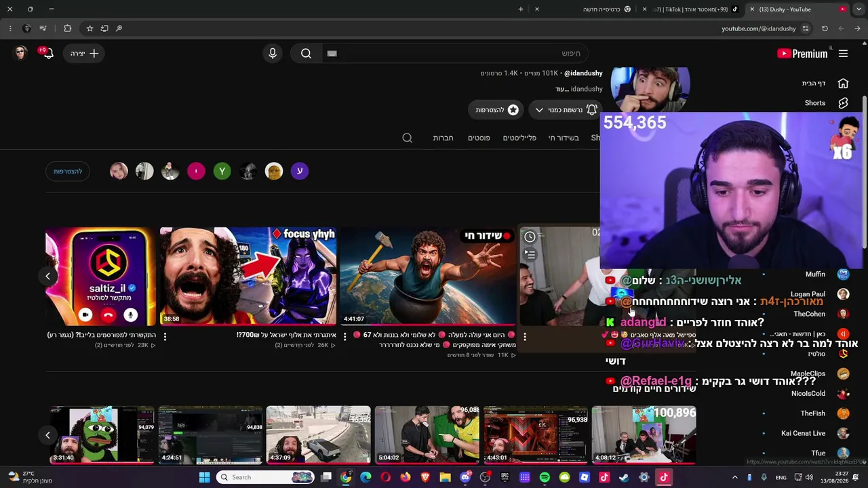Image resolution: width=868 pixels, height=488 pixels.
Task: Reload the page in the browser toolbar
Action: (x=825, y=28)
